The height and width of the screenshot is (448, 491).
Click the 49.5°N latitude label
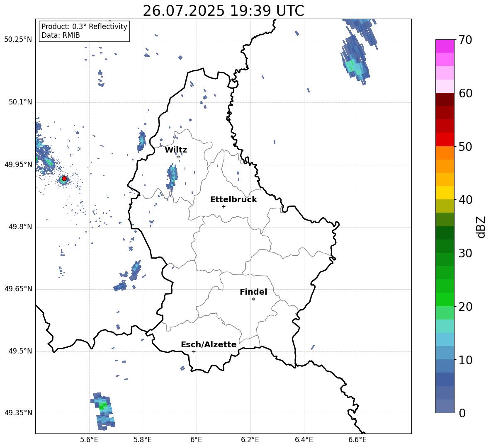pos(20,351)
